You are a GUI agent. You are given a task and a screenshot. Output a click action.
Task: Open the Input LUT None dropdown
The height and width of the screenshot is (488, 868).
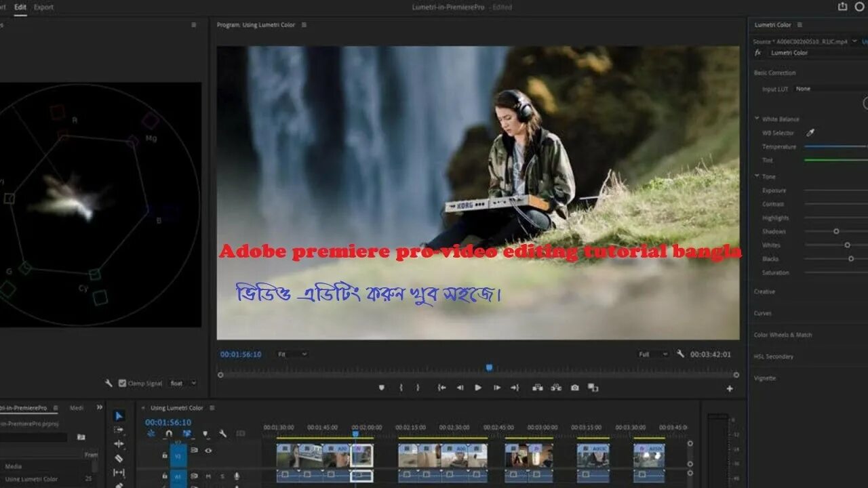[831, 89]
